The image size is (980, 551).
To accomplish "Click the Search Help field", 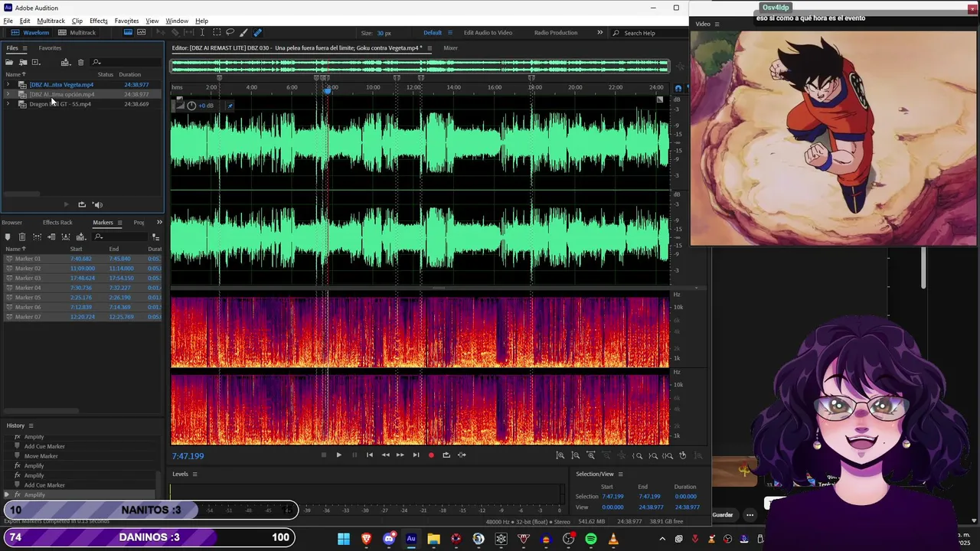I will pos(649,33).
